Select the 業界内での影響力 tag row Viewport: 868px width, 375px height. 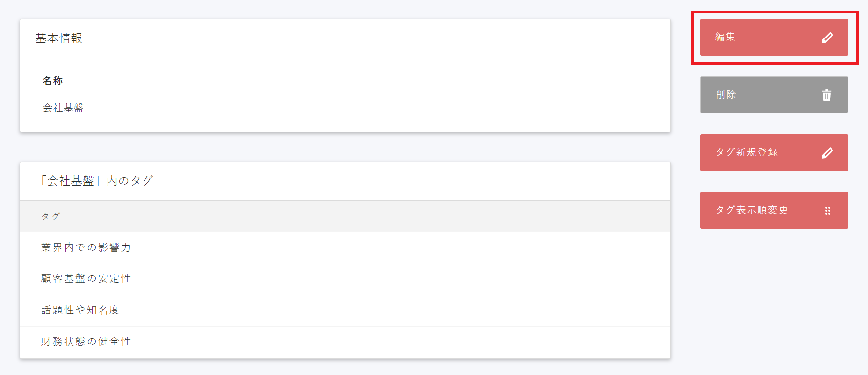pos(86,247)
